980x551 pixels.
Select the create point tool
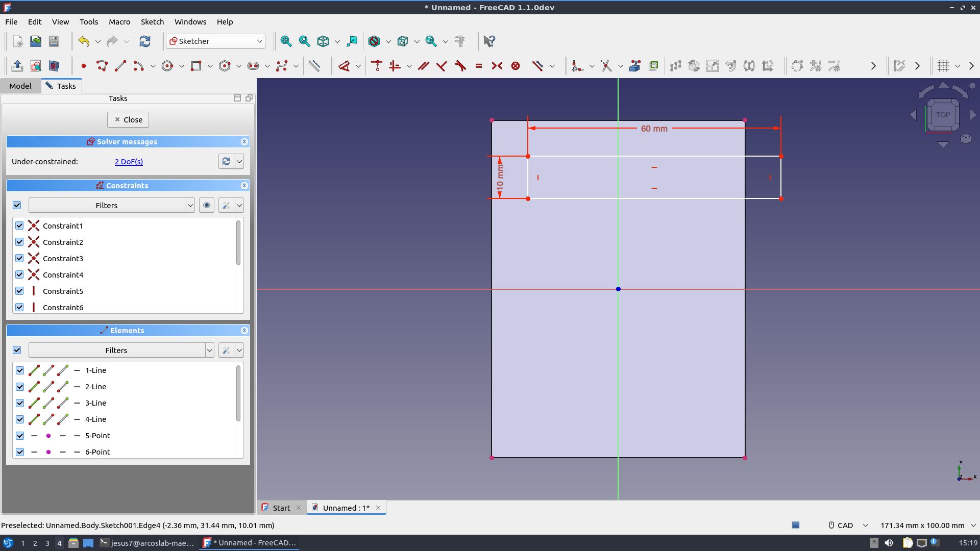tap(84, 66)
